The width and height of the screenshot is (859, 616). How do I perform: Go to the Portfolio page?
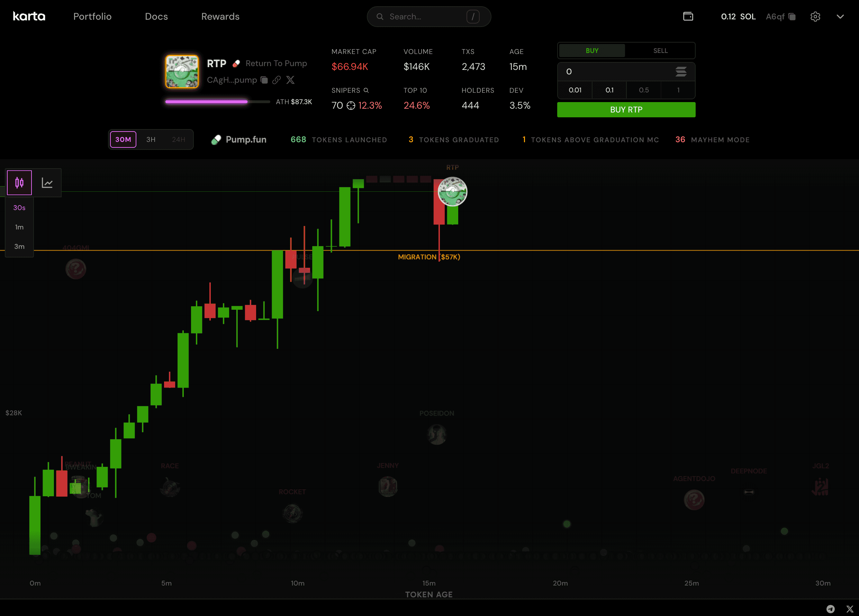[x=92, y=17]
